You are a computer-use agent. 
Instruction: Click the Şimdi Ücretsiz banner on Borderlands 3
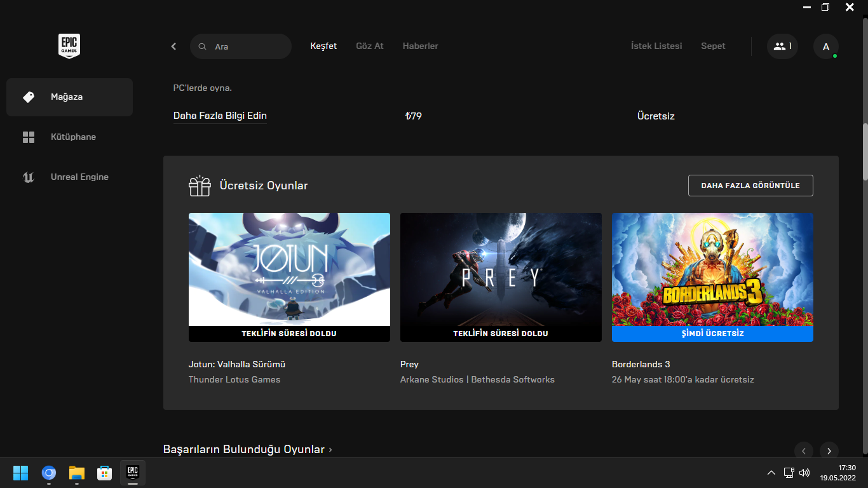(712, 334)
